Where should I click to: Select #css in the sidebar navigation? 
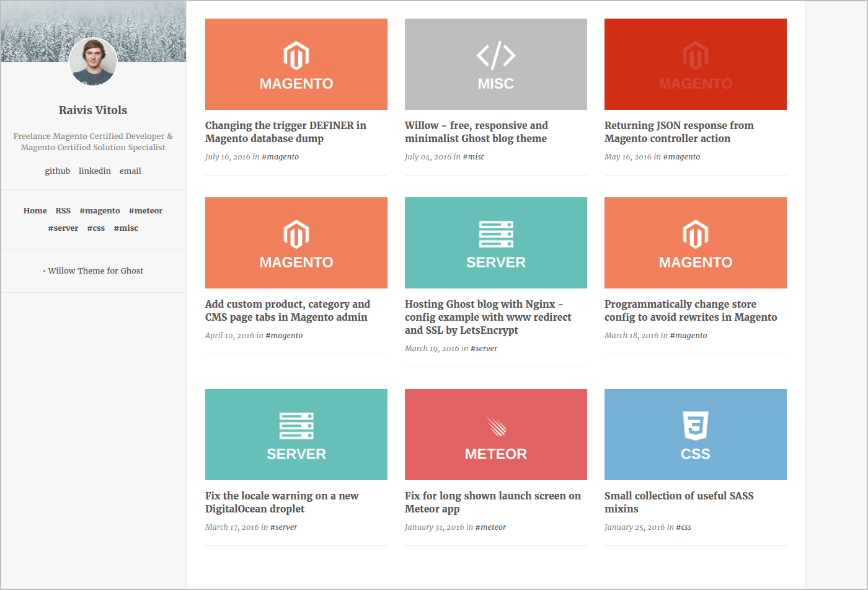click(96, 228)
